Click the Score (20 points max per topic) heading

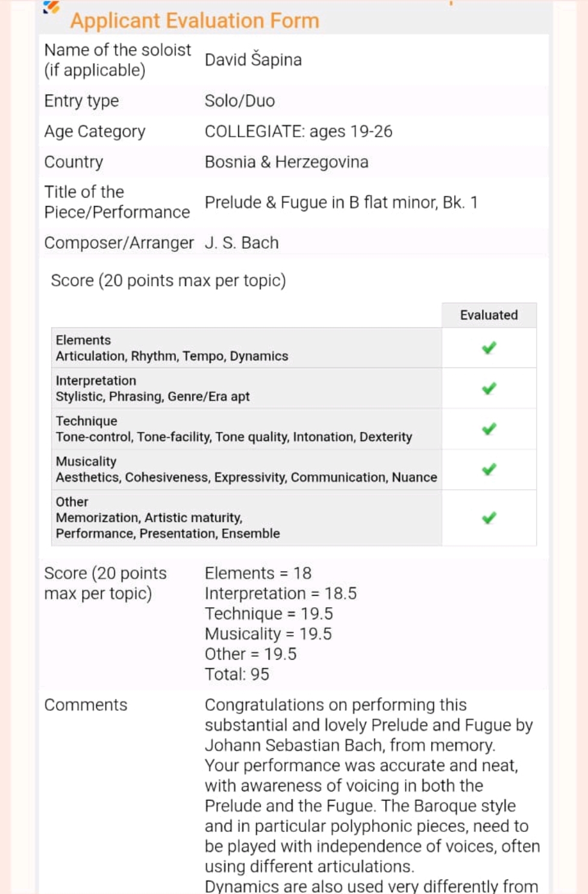(x=168, y=281)
